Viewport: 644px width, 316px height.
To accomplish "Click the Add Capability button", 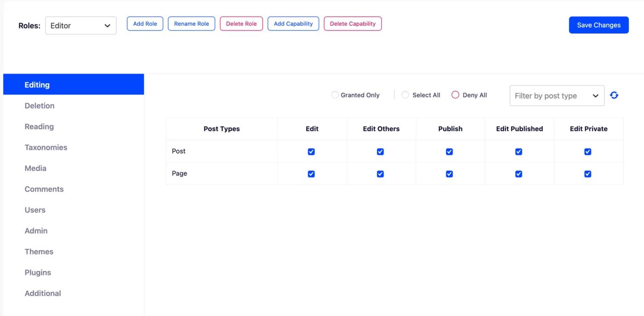I will click(x=293, y=24).
